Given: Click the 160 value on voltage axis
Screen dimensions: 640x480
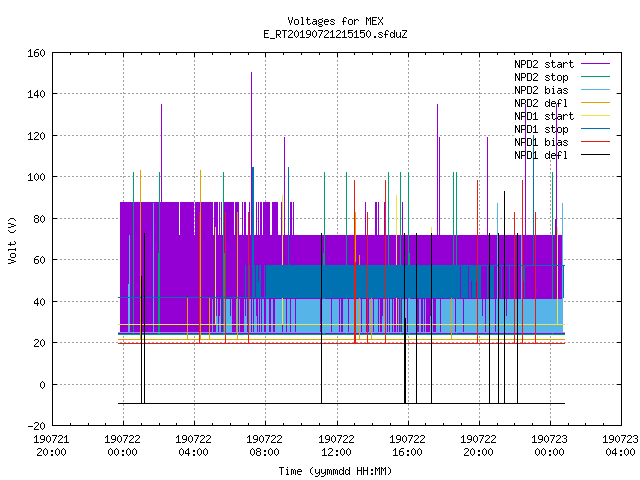Looking at the screenshot, I should [36, 53].
